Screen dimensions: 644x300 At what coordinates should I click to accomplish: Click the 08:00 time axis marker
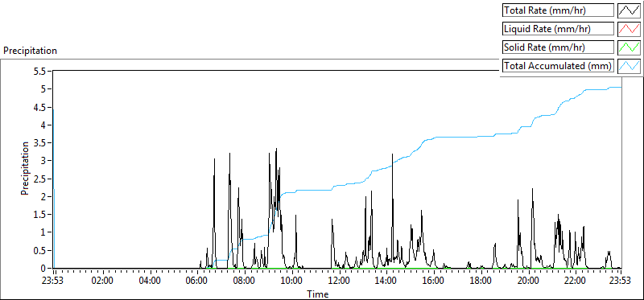245,282
